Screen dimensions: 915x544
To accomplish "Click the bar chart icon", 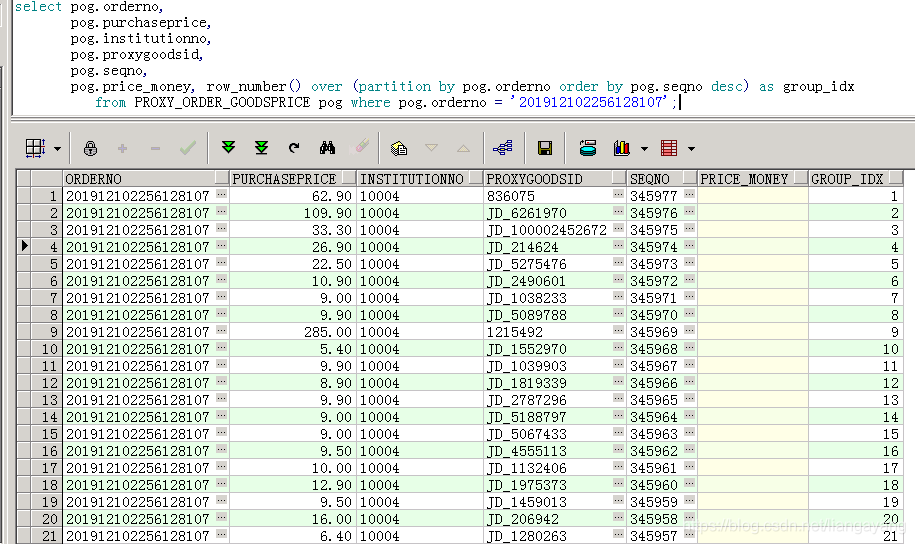I will click(x=621, y=148).
